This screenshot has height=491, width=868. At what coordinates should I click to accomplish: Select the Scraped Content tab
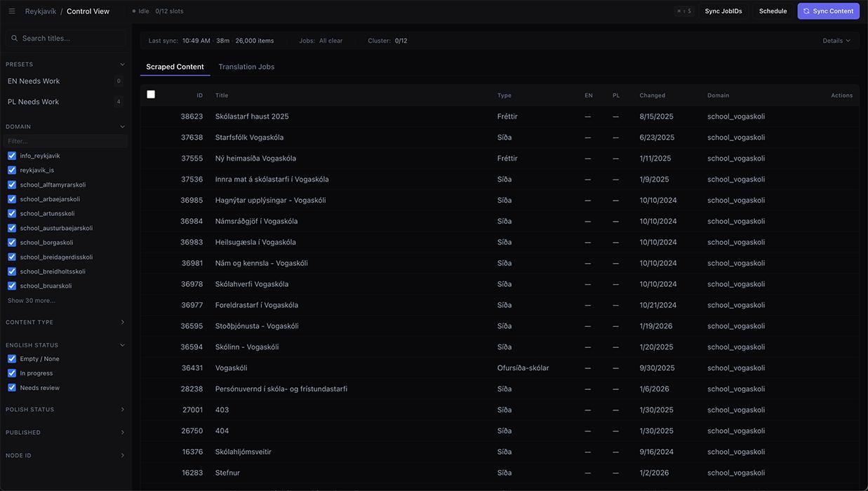coord(175,67)
